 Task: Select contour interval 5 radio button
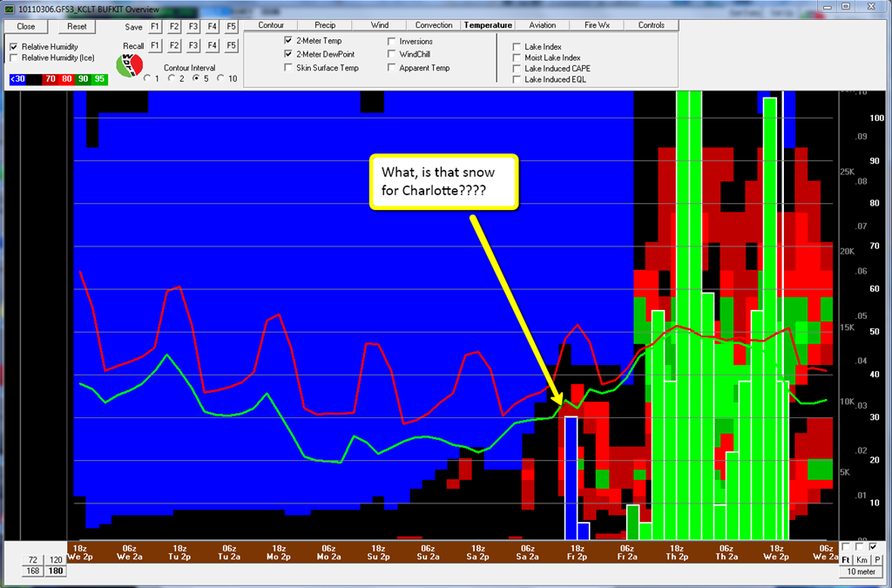coord(196,78)
